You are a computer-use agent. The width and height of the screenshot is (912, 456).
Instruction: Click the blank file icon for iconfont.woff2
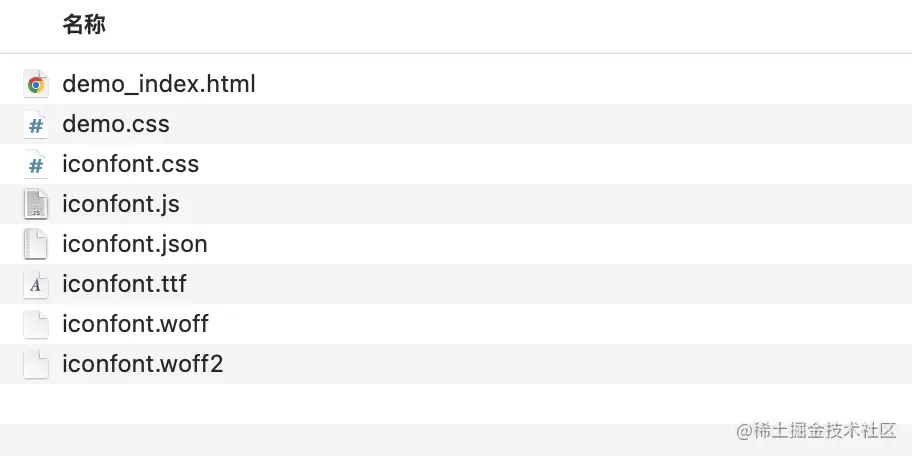36,365
